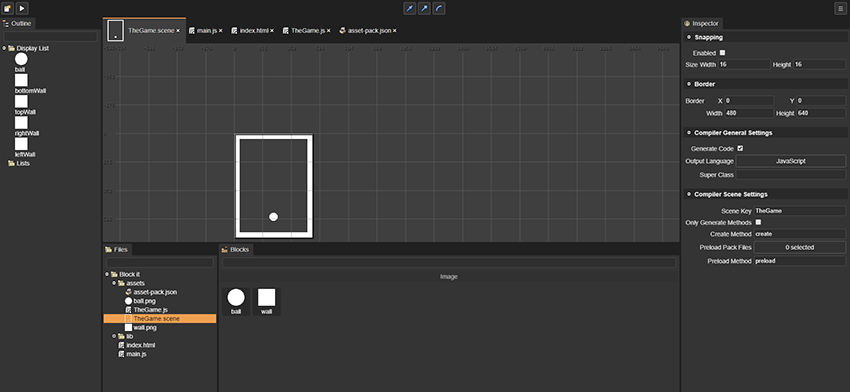Select the first arrow tool in center toolbar
The height and width of the screenshot is (392, 850).
pos(410,8)
